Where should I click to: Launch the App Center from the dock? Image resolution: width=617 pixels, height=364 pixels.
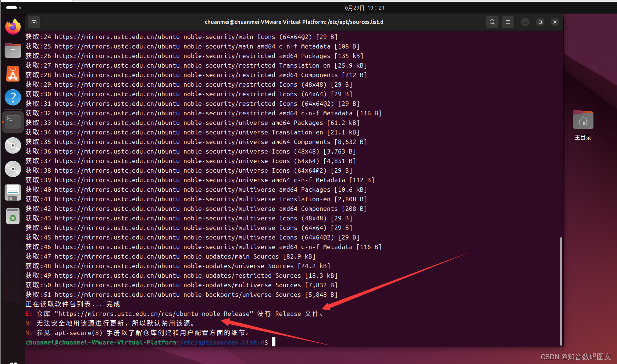point(13,74)
